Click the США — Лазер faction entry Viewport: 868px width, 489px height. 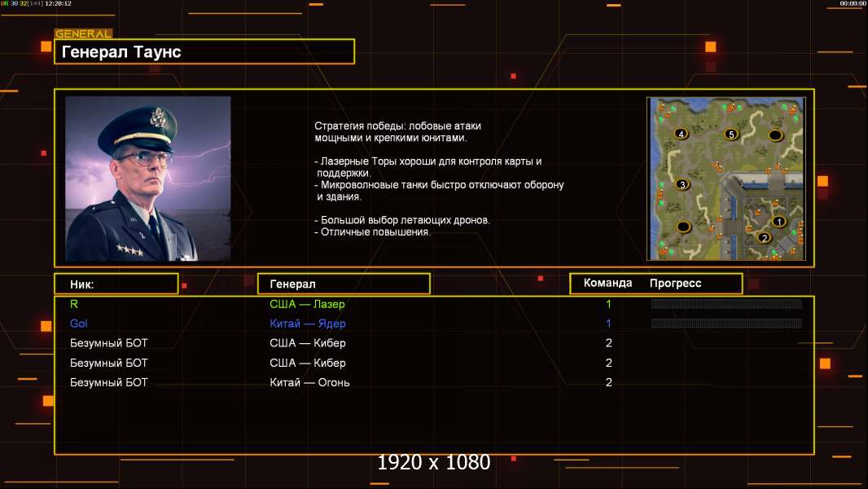307,304
